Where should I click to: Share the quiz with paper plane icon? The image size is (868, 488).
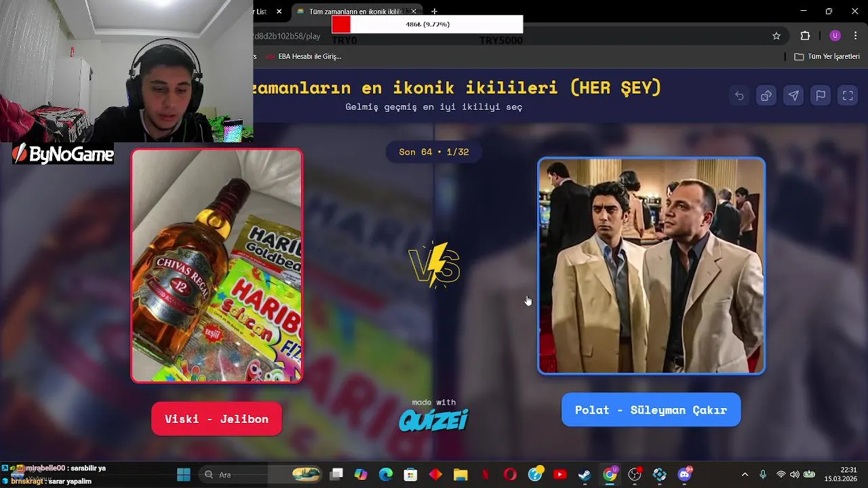(x=793, y=96)
